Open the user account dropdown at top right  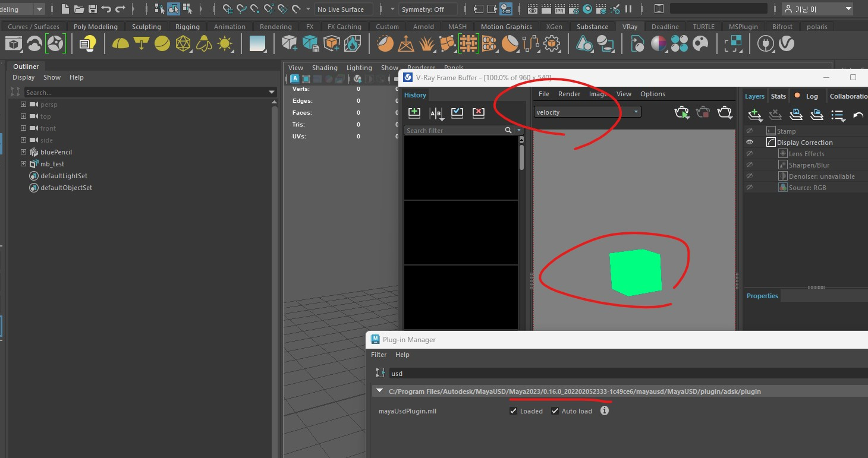tap(817, 9)
